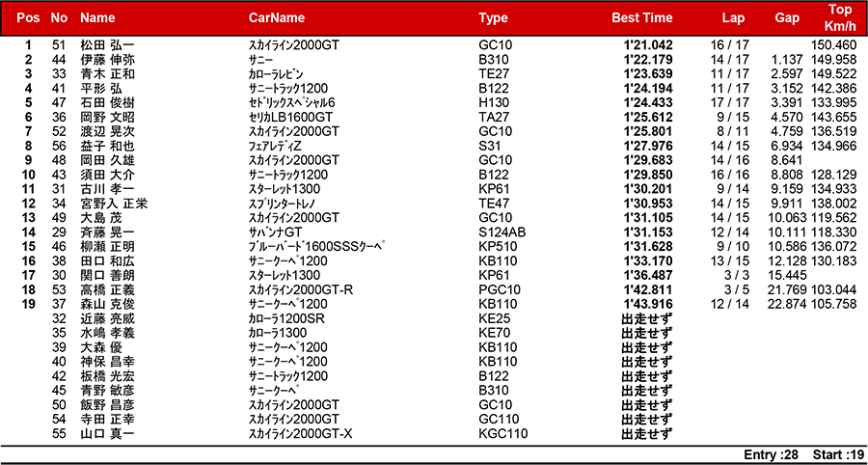Select driver name 板橋 光宏

coord(107,376)
